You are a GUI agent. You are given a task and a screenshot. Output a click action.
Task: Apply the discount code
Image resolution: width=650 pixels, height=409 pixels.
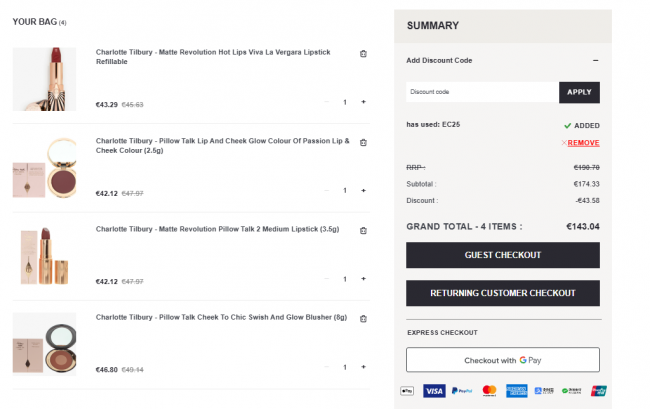(x=579, y=92)
